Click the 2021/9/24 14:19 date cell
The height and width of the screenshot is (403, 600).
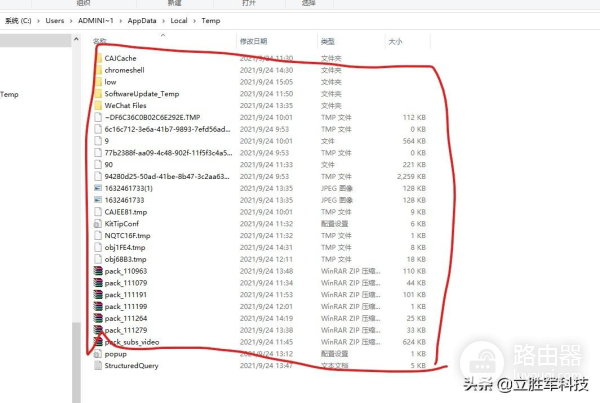point(266,318)
